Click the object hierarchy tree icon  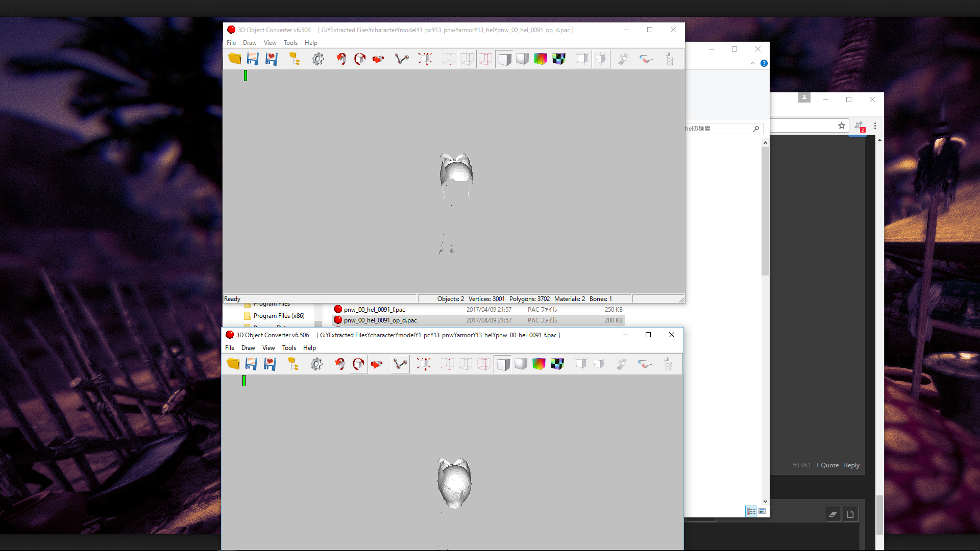tap(670, 59)
